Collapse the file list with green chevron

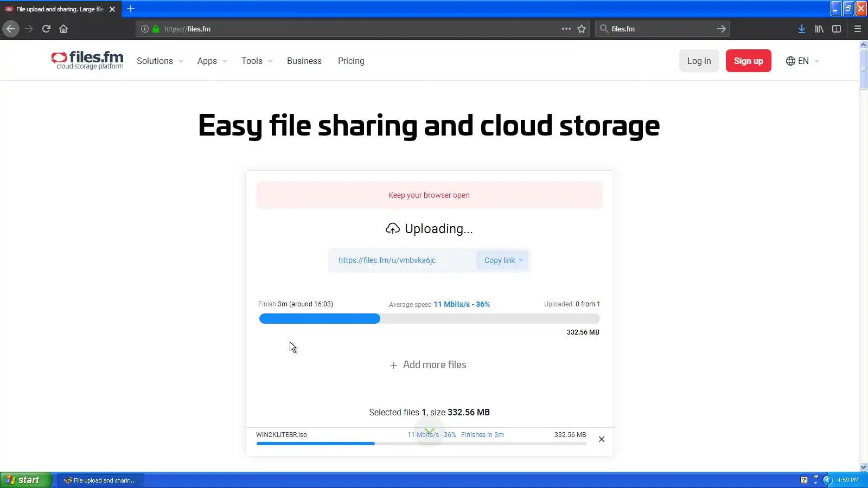coord(430,432)
